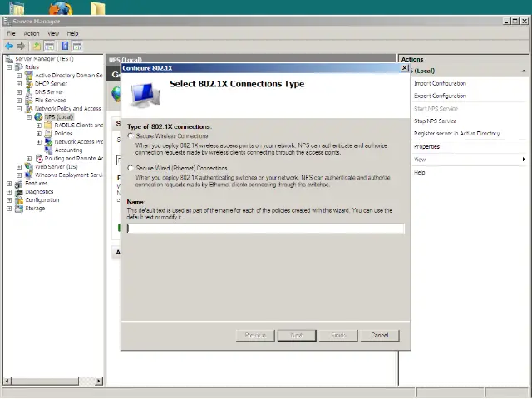This screenshot has width=532, height=399.
Task: Expand the Features node
Action: coord(9,184)
